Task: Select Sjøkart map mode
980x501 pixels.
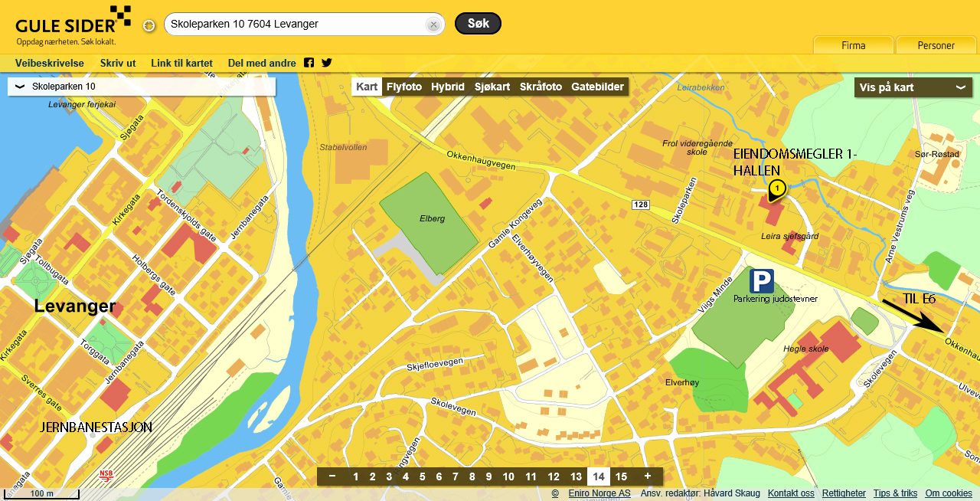Action: tap(492, 87)
